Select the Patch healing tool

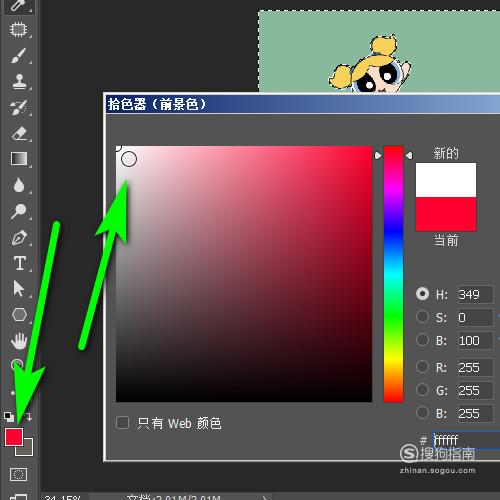18,29
